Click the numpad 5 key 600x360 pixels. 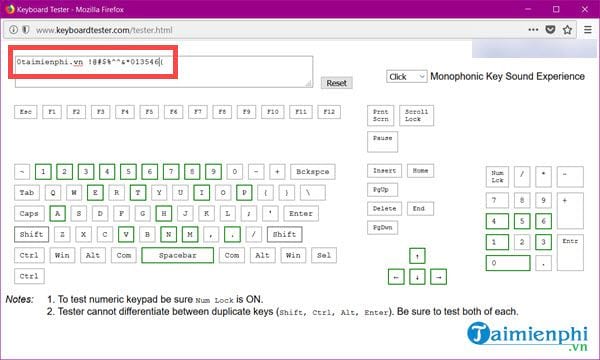(x=522, y=221)
